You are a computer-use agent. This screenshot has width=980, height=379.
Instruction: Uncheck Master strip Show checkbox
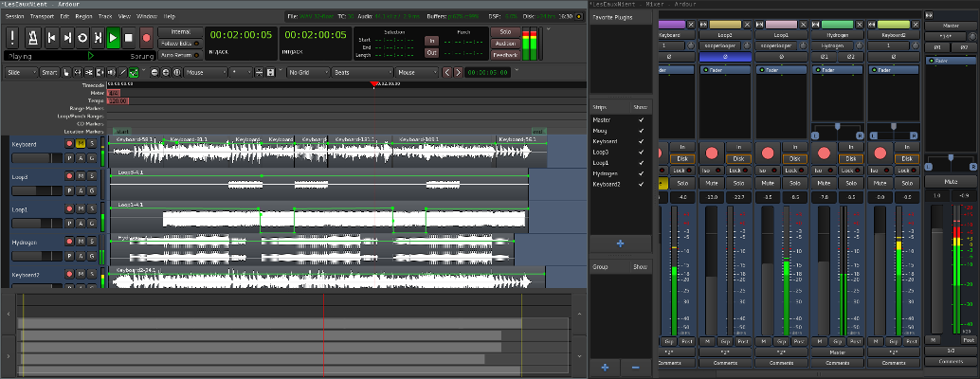coord(641,119)
